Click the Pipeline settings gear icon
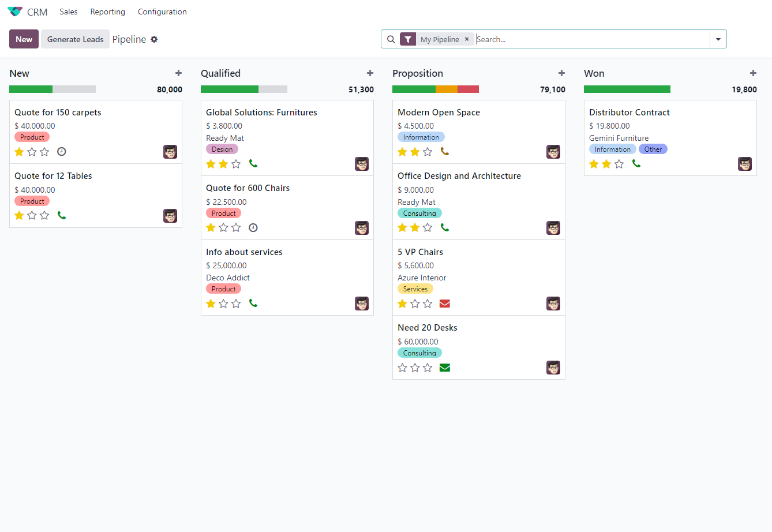Screen dimensions: 772x532 point(154,39)
